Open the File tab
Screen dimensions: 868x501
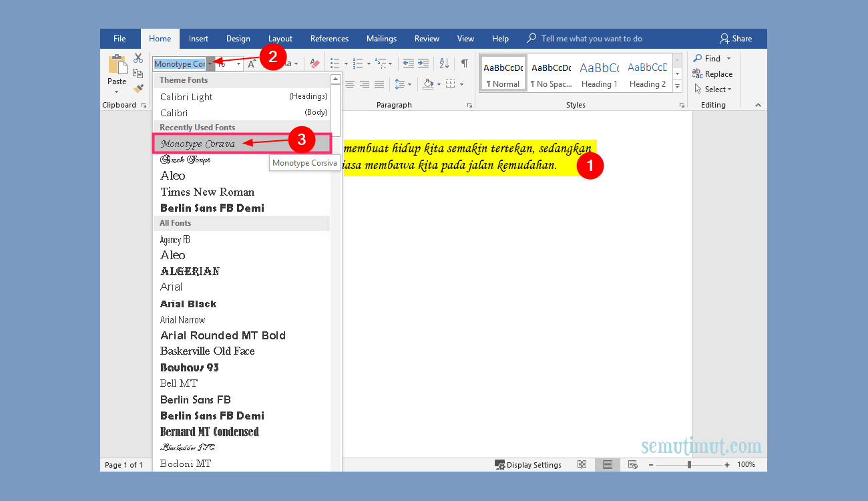[x=120, y=39]
